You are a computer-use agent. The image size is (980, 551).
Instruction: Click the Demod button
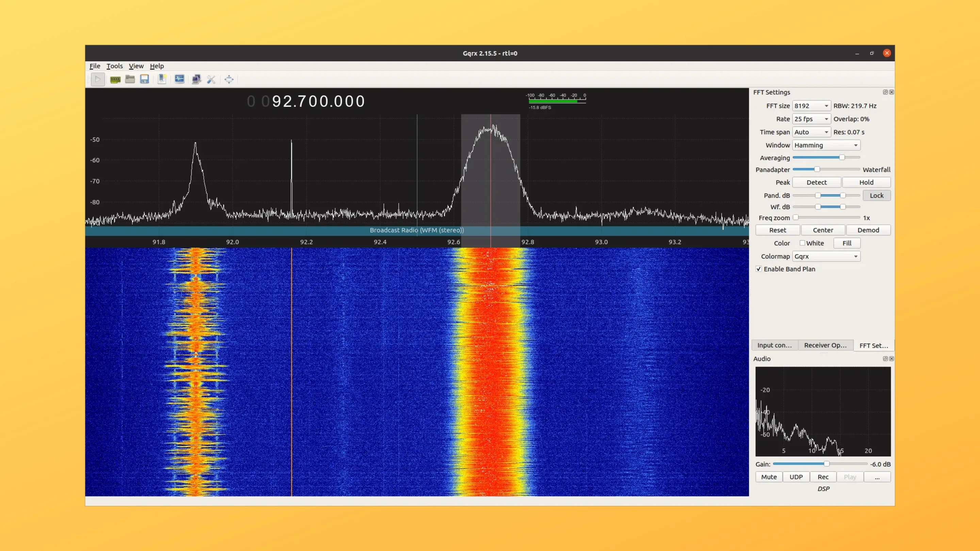point(868,230)
